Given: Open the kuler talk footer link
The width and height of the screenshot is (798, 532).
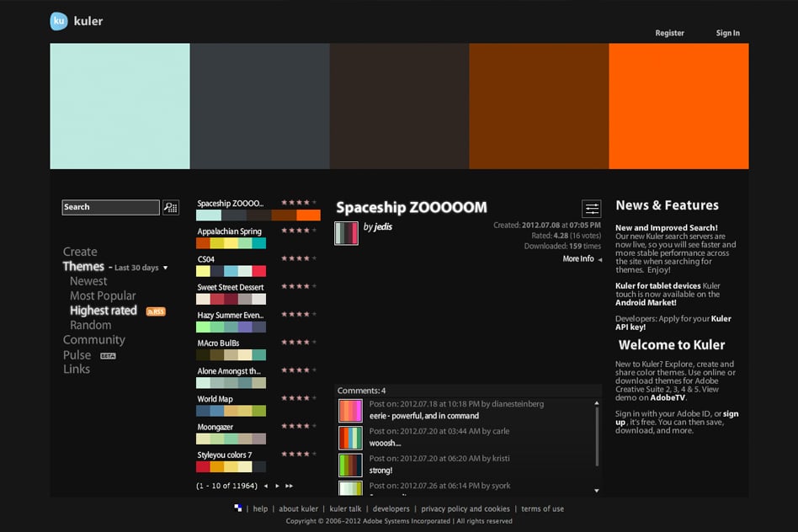Looking at the screenshot, I should tap(345, 508).
